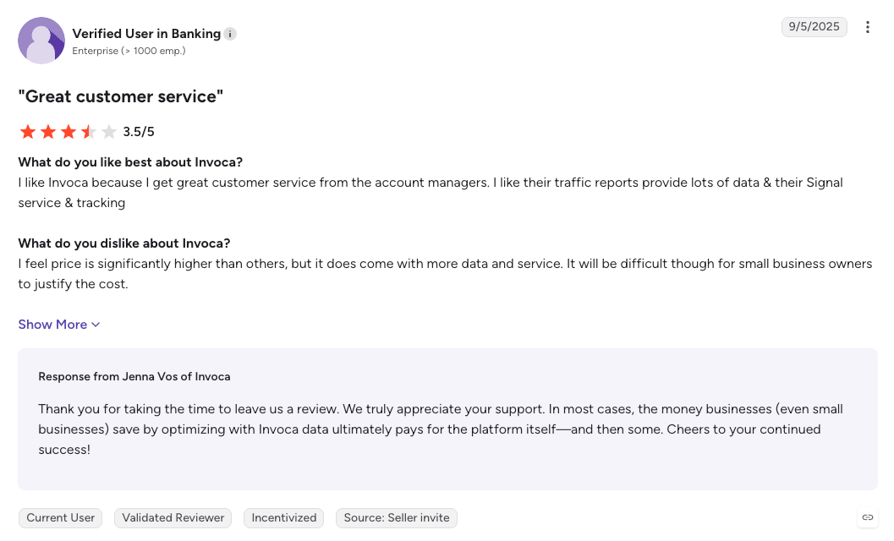Image resolution: width=894 pixels, height=541 pixels.
Task: Select the Incentivized tag
Action: pyautogui.click(x=284, y=518)
